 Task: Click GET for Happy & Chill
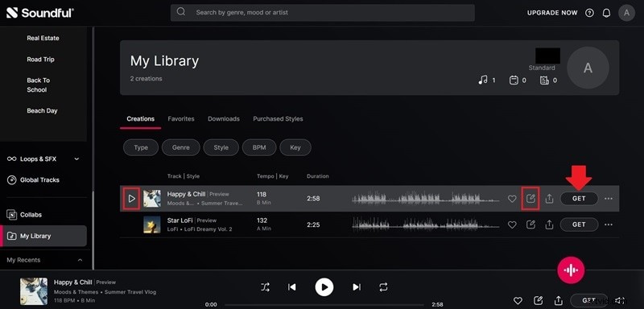coord(579,199)
